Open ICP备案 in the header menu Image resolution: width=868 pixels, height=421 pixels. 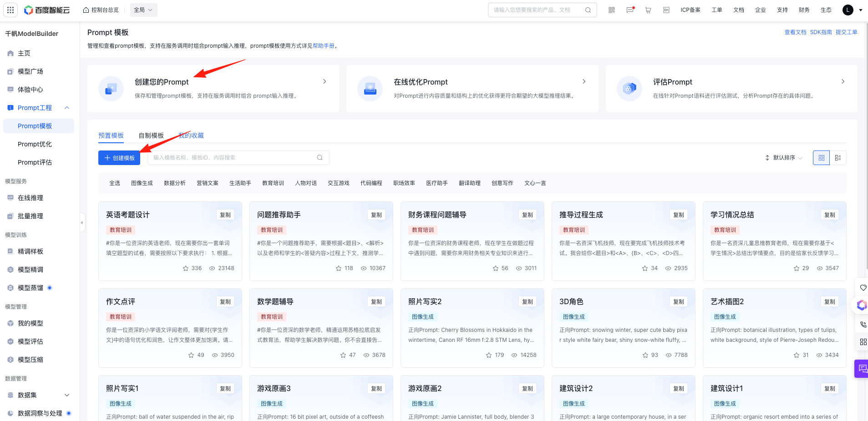(690, 10)
